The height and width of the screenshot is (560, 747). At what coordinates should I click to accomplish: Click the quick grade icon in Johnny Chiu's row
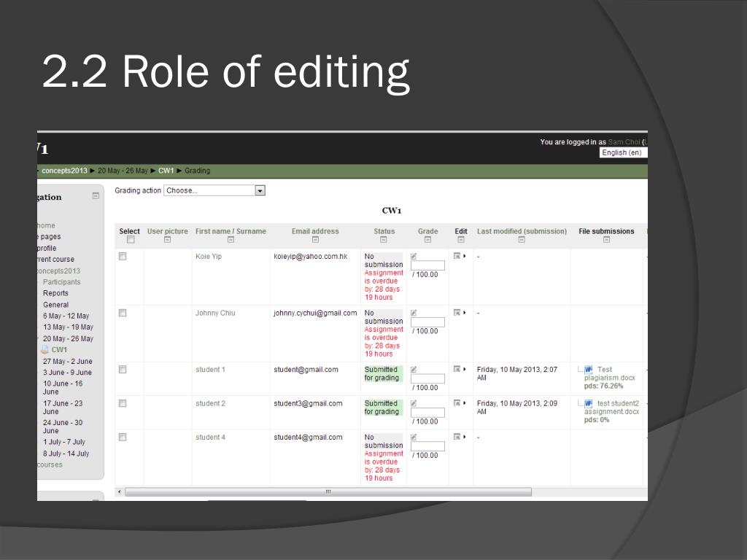[414, 313]
